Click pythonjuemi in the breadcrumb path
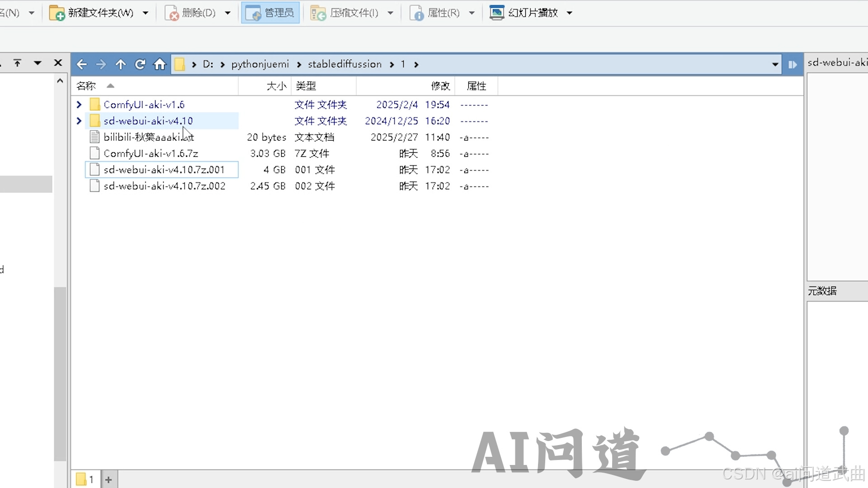 click(260, 64)
